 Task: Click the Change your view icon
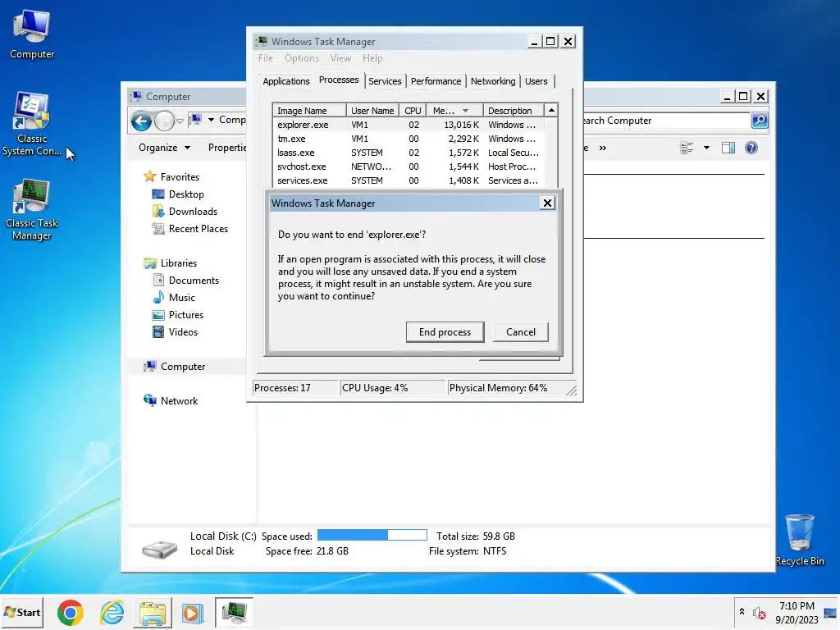pos(687,148)
